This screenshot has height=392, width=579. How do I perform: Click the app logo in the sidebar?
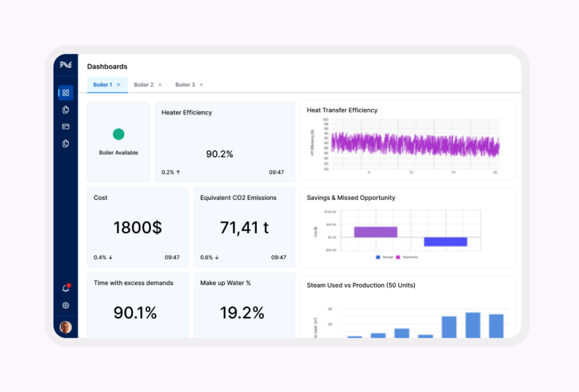click(66, 65)
